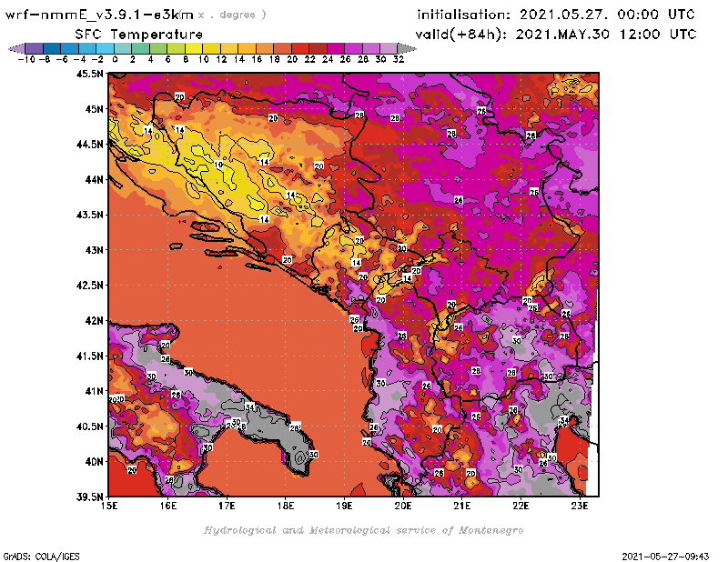Click the '41.5N' latitude label

[x=89, y=356]
